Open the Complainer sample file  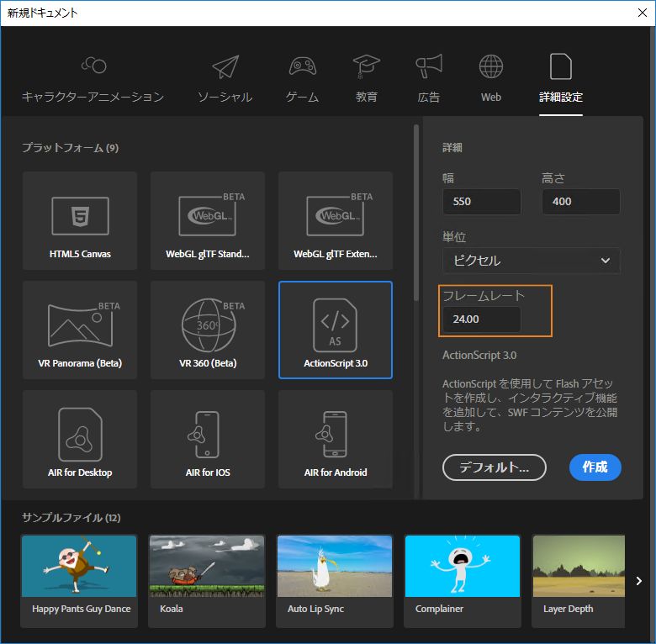(463, 581)
